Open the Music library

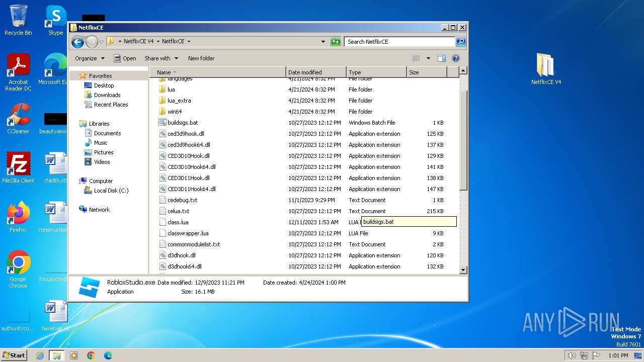(x=101, y=143)
